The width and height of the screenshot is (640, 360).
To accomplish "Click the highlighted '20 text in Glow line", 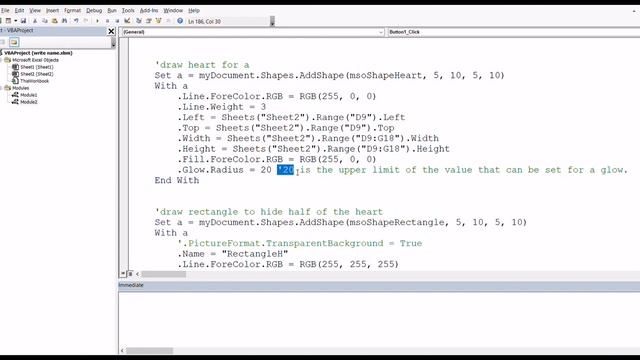I will (x=285, y=170).
